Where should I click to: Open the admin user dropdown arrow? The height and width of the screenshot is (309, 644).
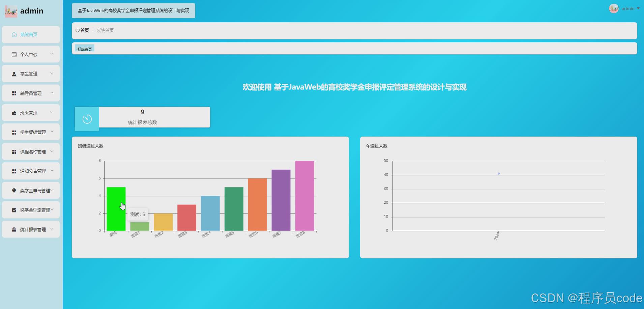click(638, 8)
